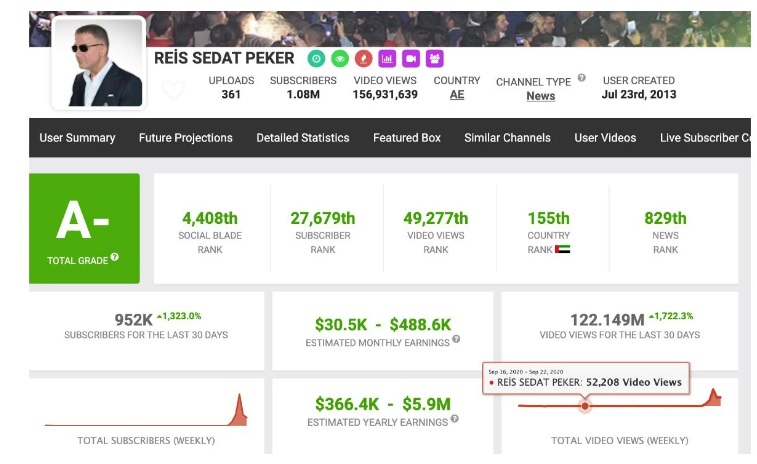Screen dimensions: 757x464
Task: Switch to the Future Projections tab
Action: point(186,138)
